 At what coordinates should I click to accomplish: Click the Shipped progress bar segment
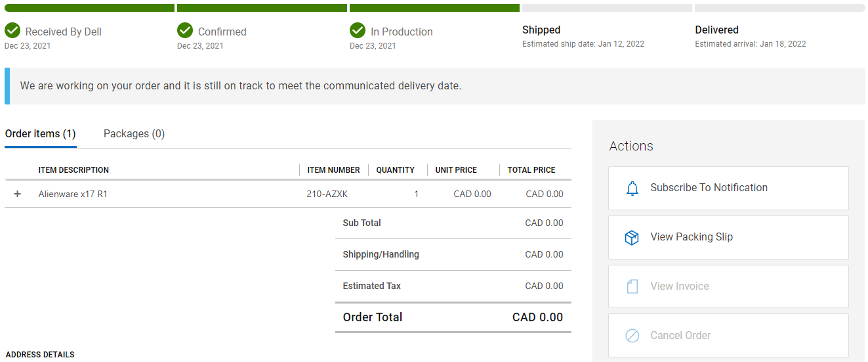(x=606, y=8)
